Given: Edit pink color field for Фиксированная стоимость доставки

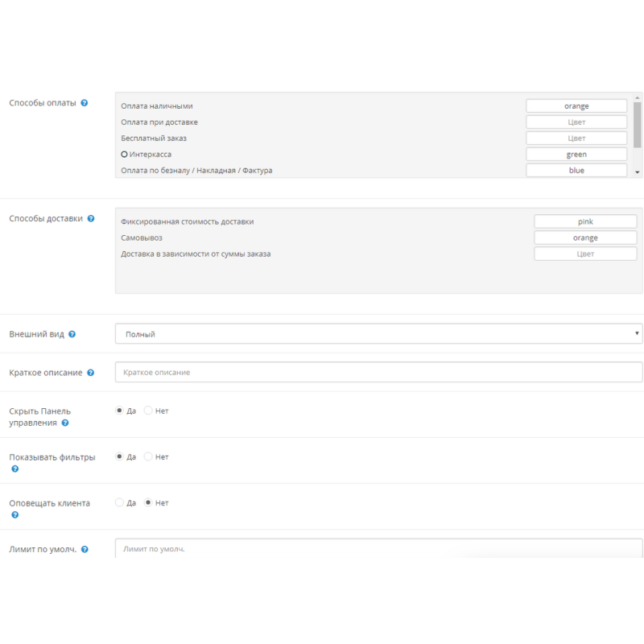Looking at the screenshot, I should tap(585, 221).
